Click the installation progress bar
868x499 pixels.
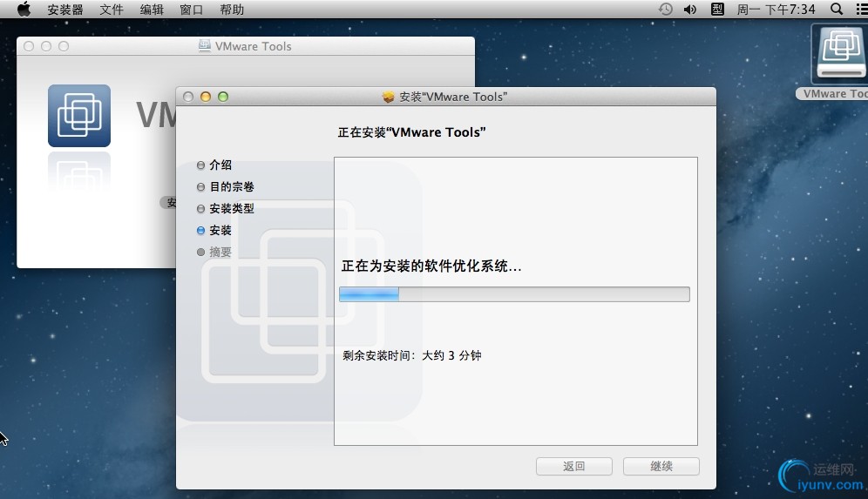pyautogui.click(x=514, y=294)
